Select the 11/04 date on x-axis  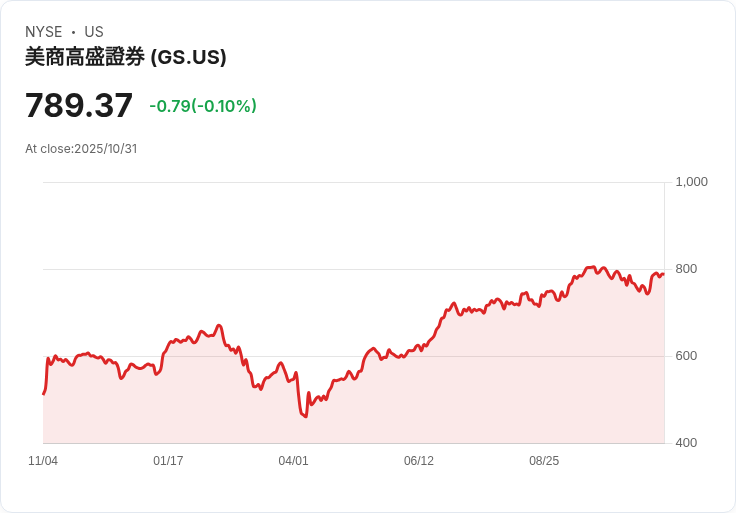pyautogui.click(x=43, y=461)
